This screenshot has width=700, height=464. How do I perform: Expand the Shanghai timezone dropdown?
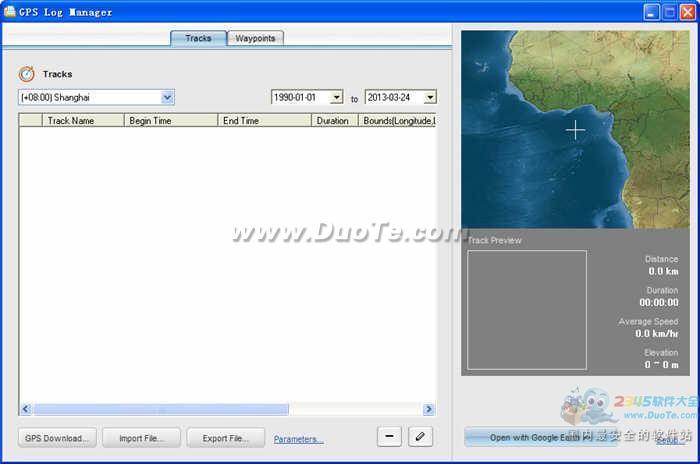click(167, 97)
